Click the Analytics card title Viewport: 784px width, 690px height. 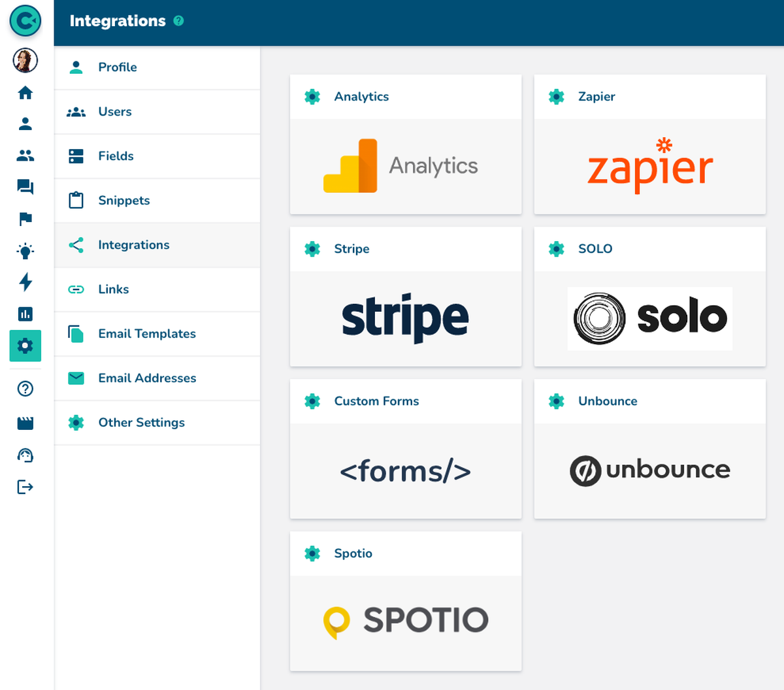[x=361, y=97]
